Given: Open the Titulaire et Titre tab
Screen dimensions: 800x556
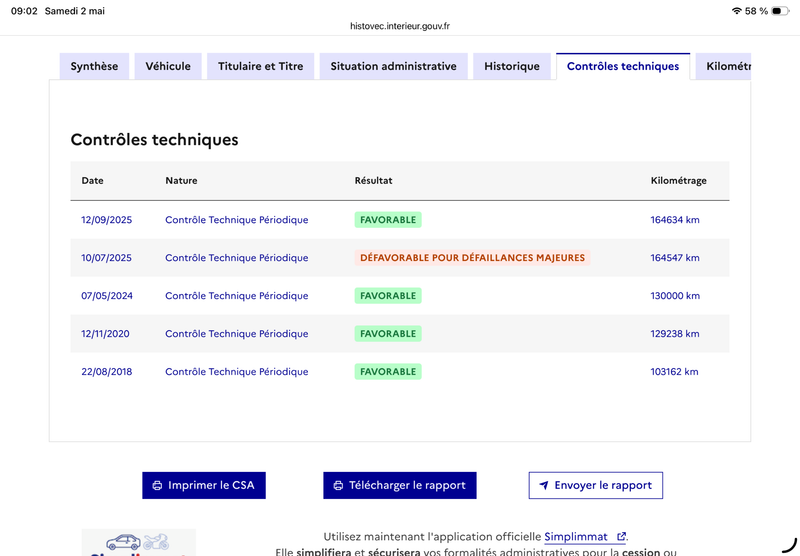Looking at the screenshot, I should tap(260, 66).
